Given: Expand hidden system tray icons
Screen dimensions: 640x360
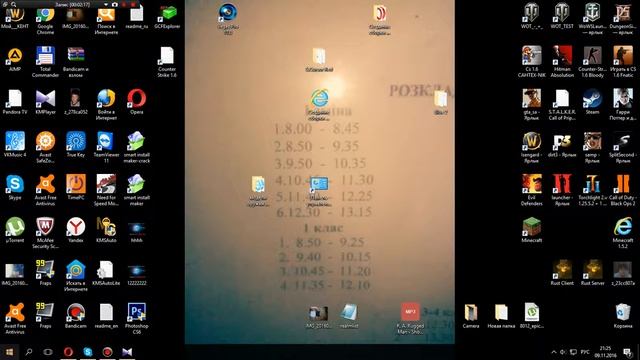Looking at the screenshot, I should point(554,352).
